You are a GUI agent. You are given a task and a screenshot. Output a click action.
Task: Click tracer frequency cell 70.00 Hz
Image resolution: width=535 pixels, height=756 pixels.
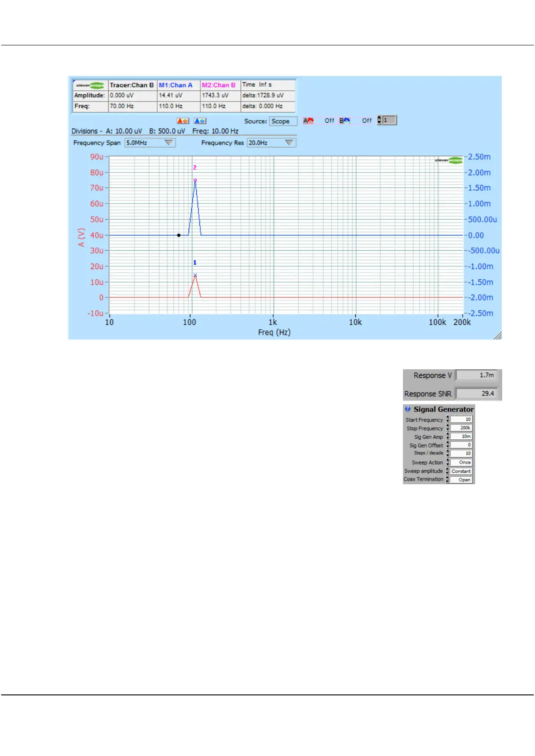(x=133, y=106)
